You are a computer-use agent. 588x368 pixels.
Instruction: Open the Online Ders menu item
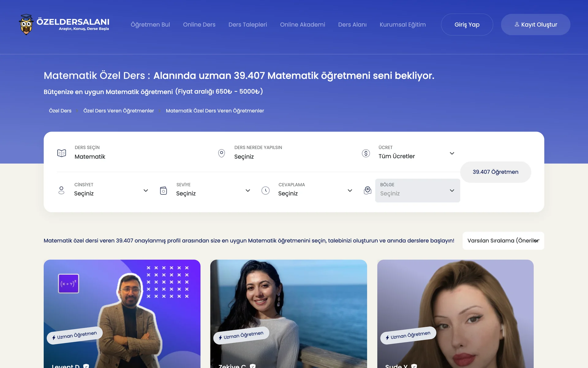click(199, 25)
